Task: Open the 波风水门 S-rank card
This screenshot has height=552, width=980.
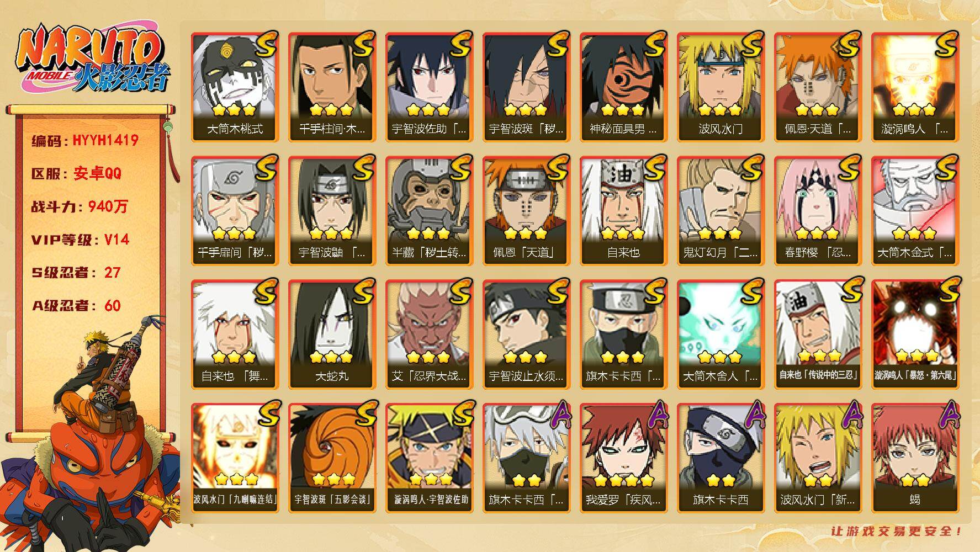Action: click(x=721, y=87)
